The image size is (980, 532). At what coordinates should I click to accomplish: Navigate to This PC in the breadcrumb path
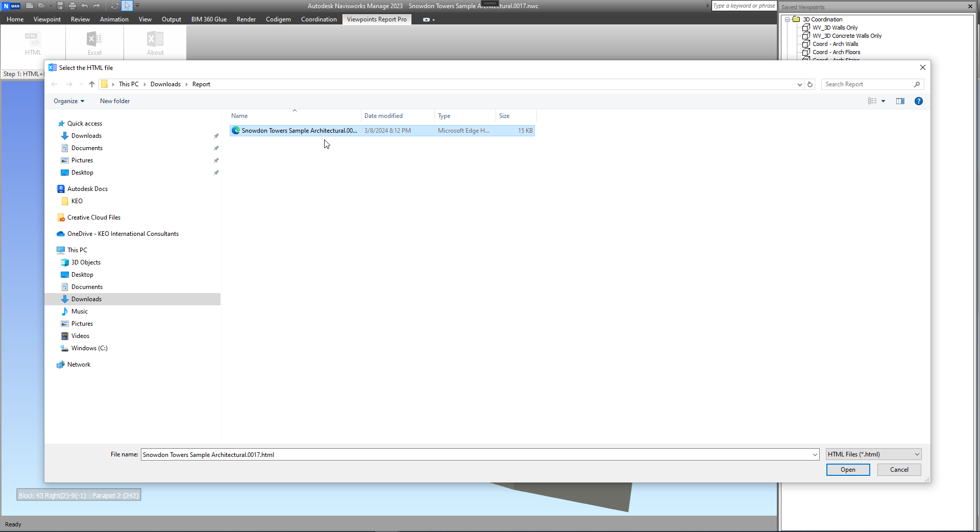point(129,84)
